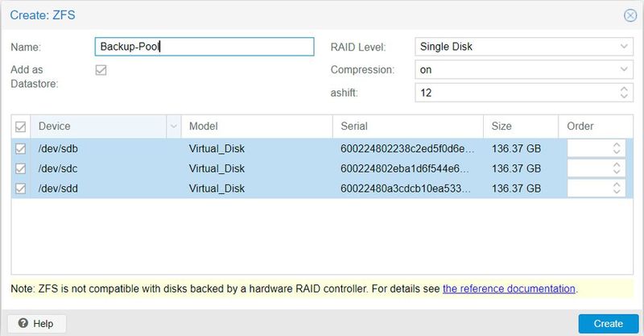The image size is (644, 336).
Task: Close the Create ZFS dialog
Action: (x=630, y=15)
